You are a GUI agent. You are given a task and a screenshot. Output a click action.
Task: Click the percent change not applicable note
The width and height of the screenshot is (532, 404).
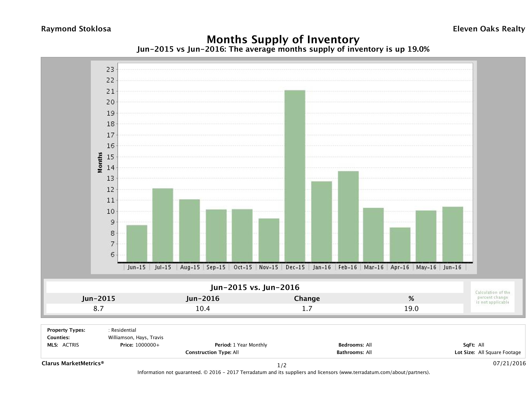coord(493,297)
